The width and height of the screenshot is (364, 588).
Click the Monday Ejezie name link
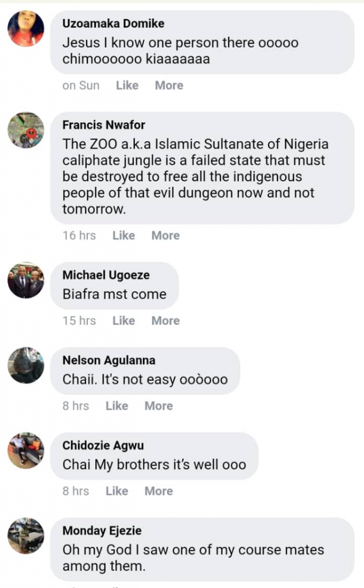(x=102, y=531)
